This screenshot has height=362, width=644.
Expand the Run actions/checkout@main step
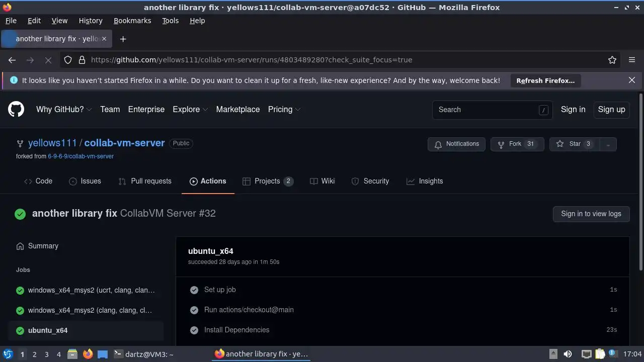403,310
